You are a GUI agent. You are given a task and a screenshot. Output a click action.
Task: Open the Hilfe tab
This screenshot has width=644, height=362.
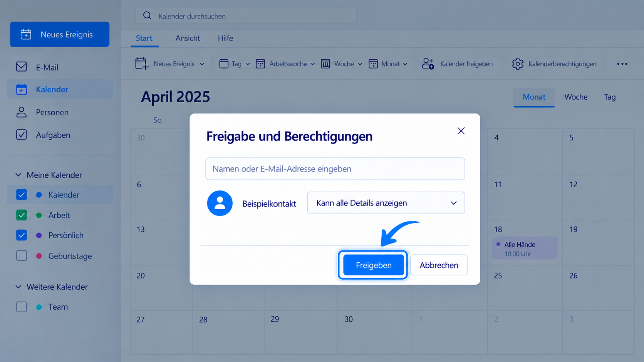225,38
